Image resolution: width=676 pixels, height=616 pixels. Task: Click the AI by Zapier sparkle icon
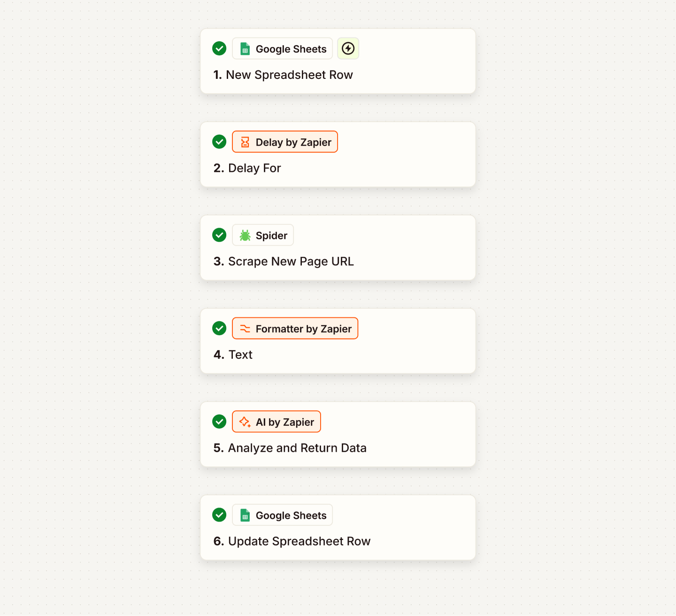tap(245, 422)
